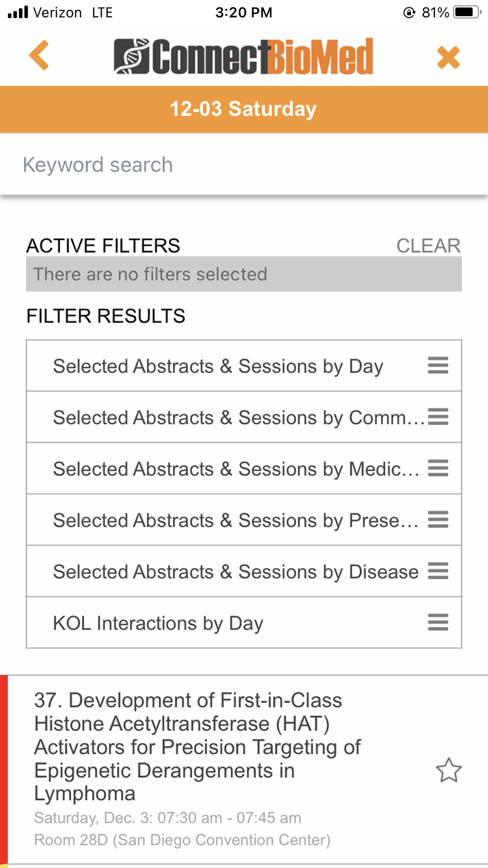Image resolution: width=488 pixels, height=868 pixels.
Task: Focus the Keyword search field
Action: [x=244, y=165]
